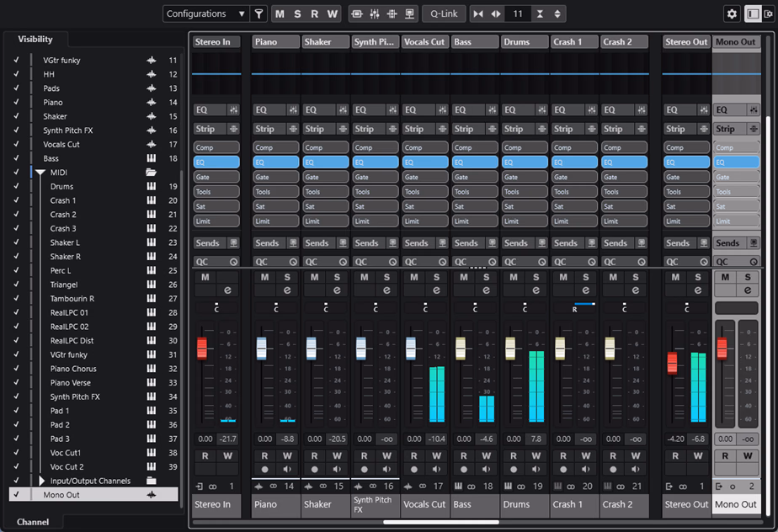778x532 pixels.
Task: Open edit channel settings 'e' on Stereo Out
Action: [698, 290]
